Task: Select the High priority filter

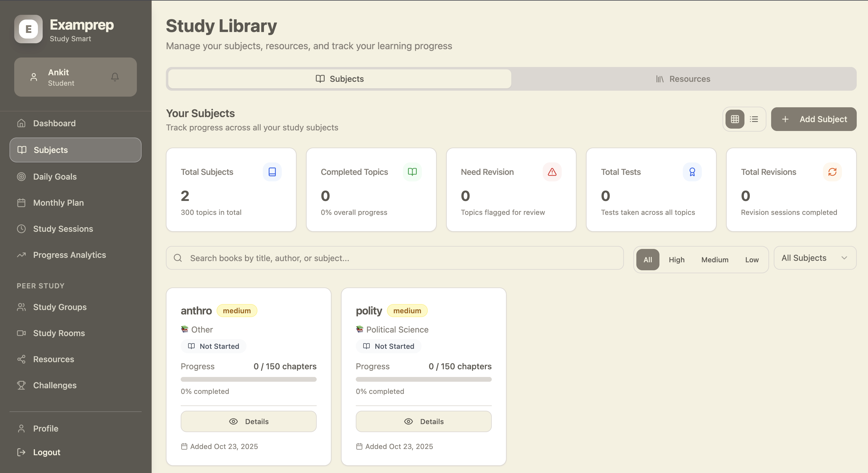Action: pos(677,259)
